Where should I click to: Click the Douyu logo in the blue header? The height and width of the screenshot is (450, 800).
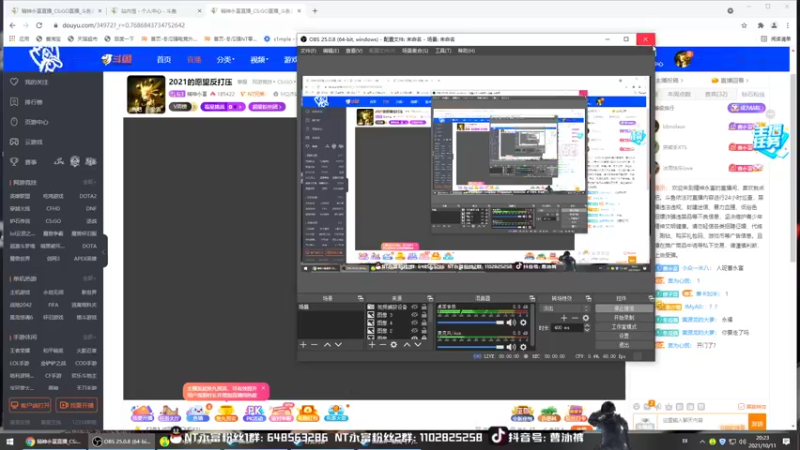click(x=117, y=59)
